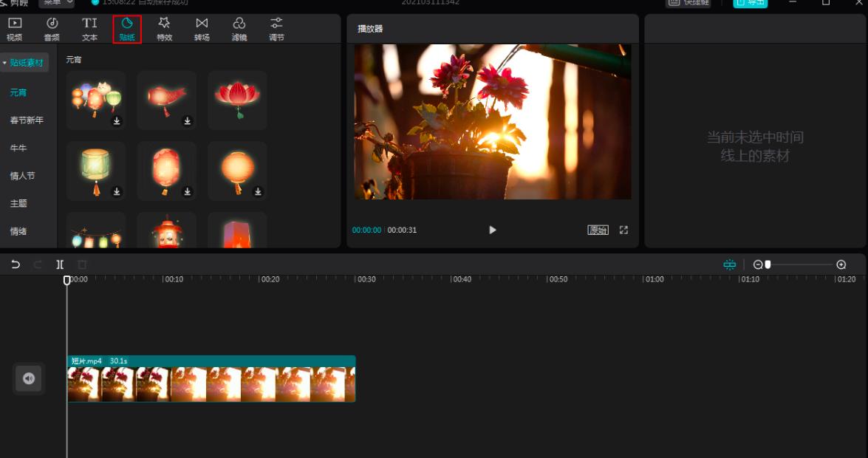Open the 特效 (Effects) panel

(x=164, y=29)
